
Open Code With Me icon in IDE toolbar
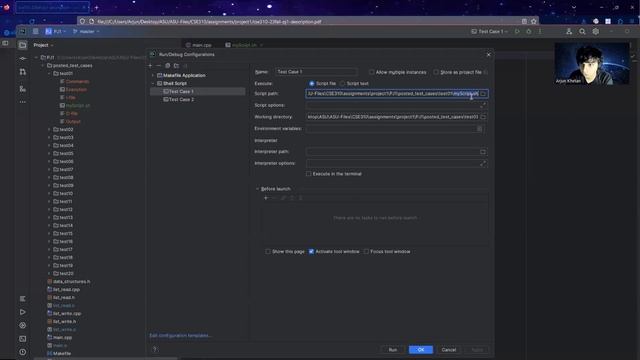point(569,31)
